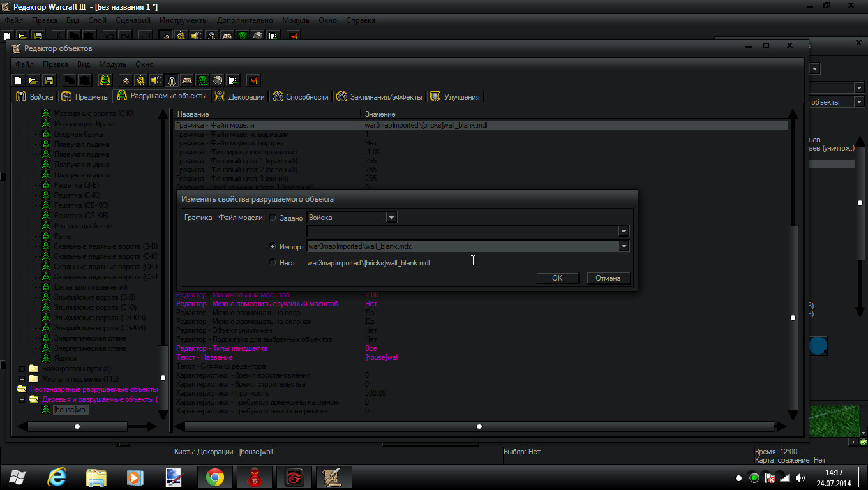Open Окно menu in Object Editor
The width and height of the screenshot is (868, 490).
coord(144,64)
